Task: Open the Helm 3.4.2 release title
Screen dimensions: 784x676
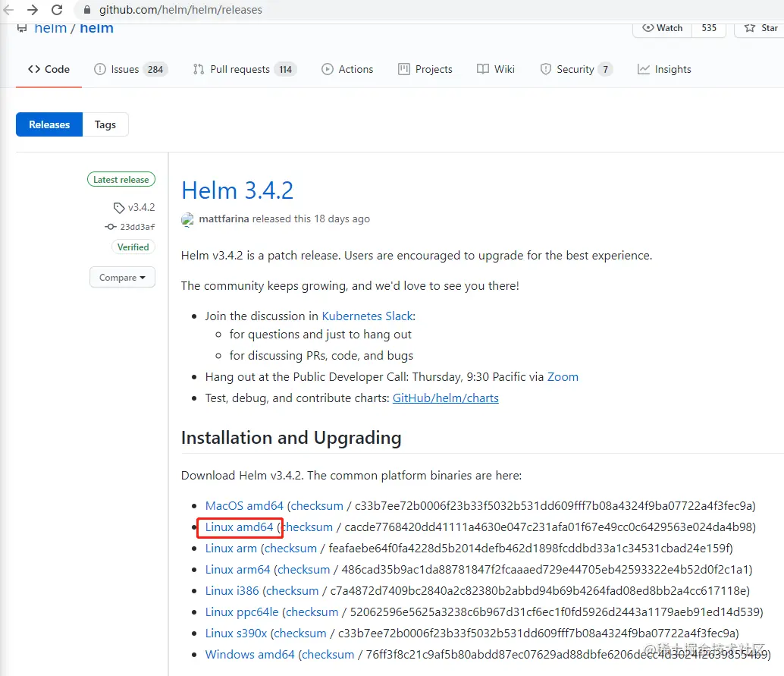Action: click(x=237, y=190)
